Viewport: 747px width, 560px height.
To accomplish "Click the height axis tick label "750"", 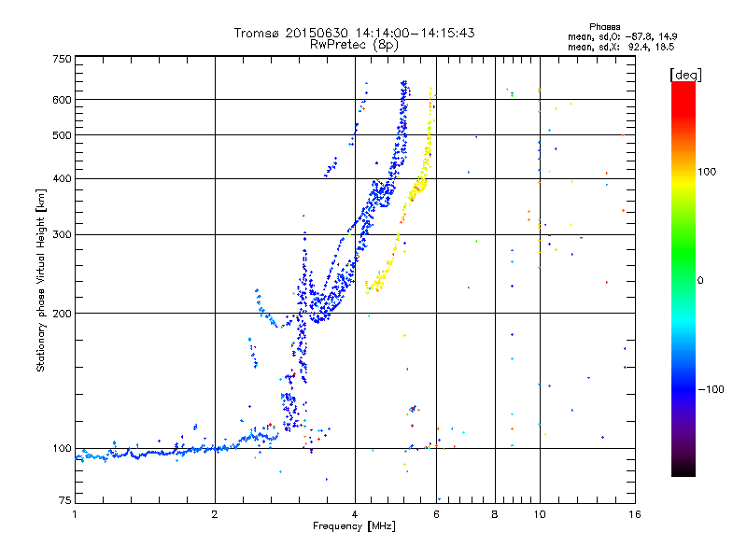I will [62, 59].
